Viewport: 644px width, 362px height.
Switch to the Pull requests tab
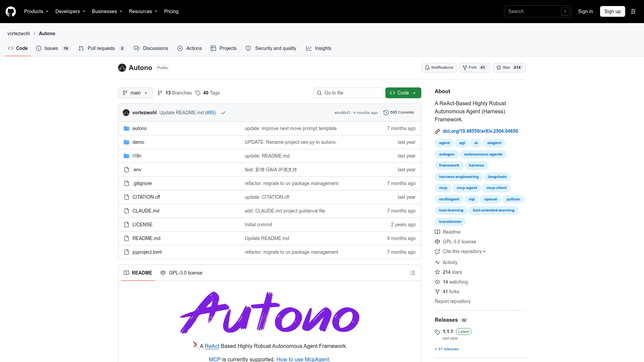click(102, 48)
